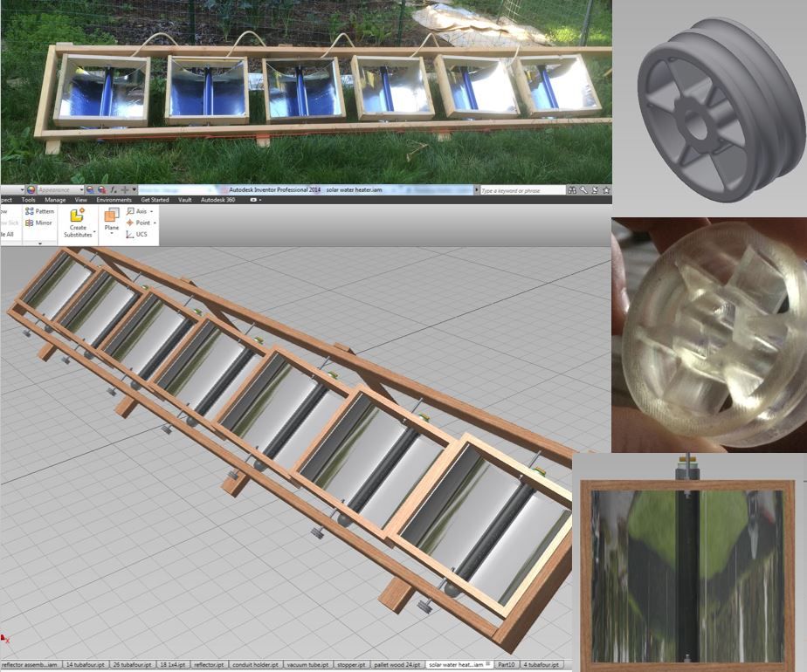Screen dimensions: 807x672
Task: Click Create Substitutes icon
Action: click(x=78, y=215)
